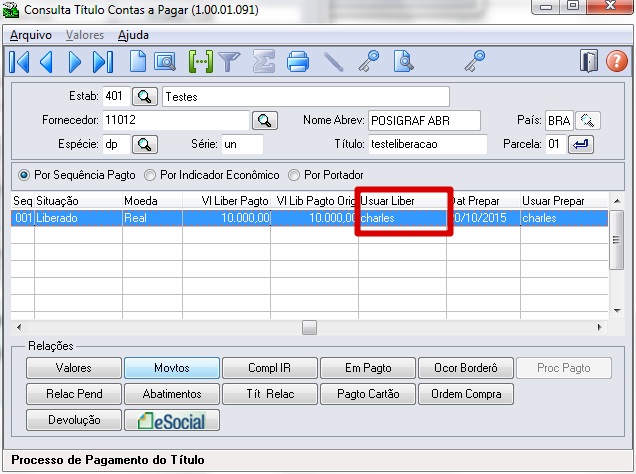This screenshot has height=474, width=636.
Task: Click the Parcela field containing 01
Action: tap(556, 144)
